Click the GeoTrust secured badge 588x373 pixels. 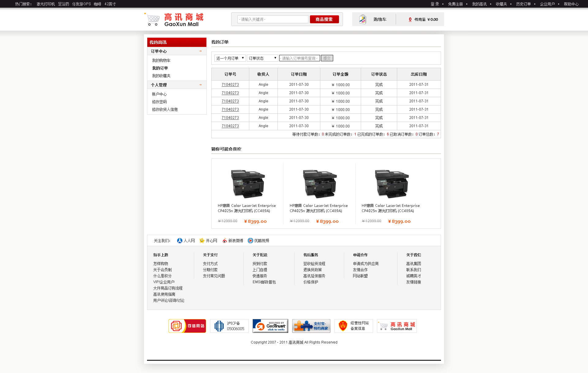pos(270,326)
